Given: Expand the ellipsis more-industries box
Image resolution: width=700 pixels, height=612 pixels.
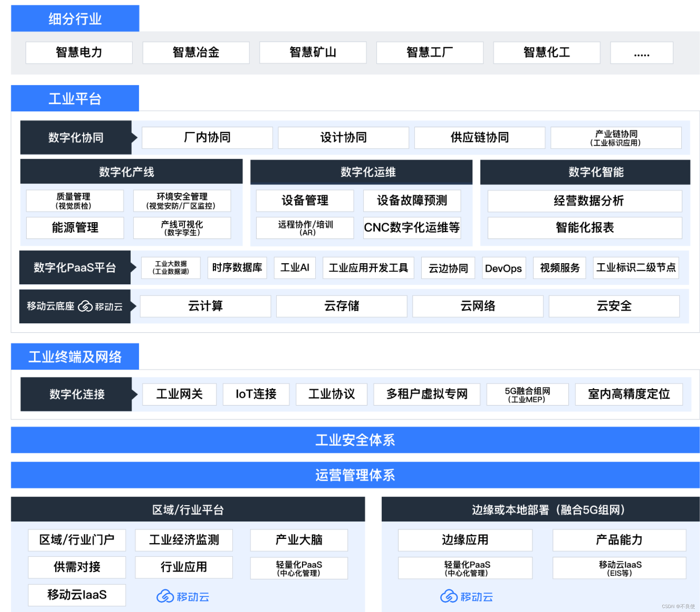Looking at the screenshot, I should click(641, 53).
